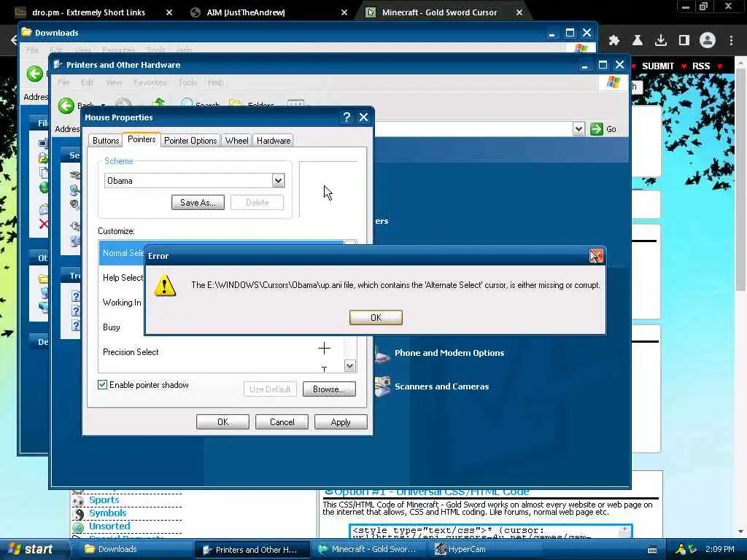Toggle Enable pointer shadow checkbox
This screenshot has height=560, width=747.
pyautogui.click(x=102, y=385)
